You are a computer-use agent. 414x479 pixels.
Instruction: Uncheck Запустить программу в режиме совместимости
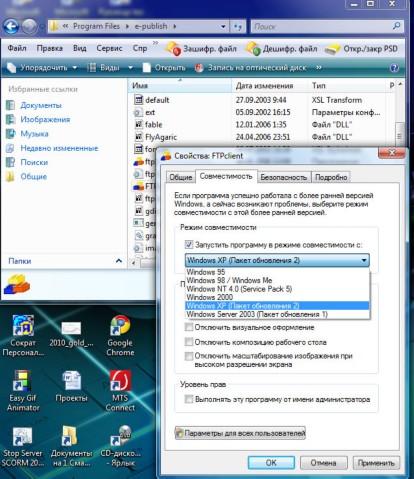[x=189, y=245]
